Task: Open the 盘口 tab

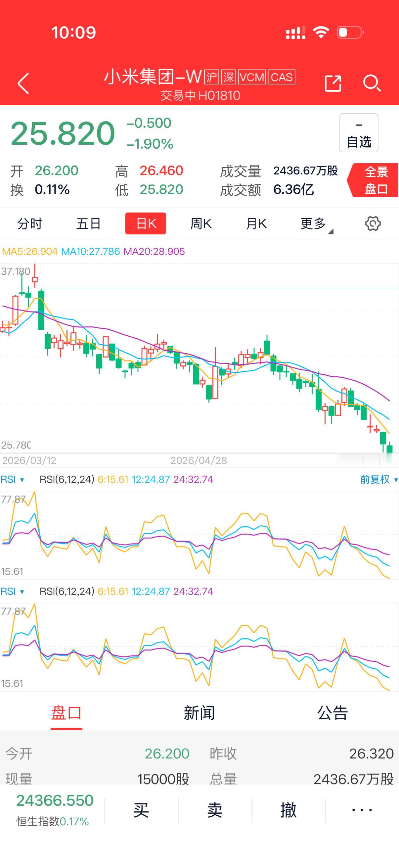Action: click(66, 713)
